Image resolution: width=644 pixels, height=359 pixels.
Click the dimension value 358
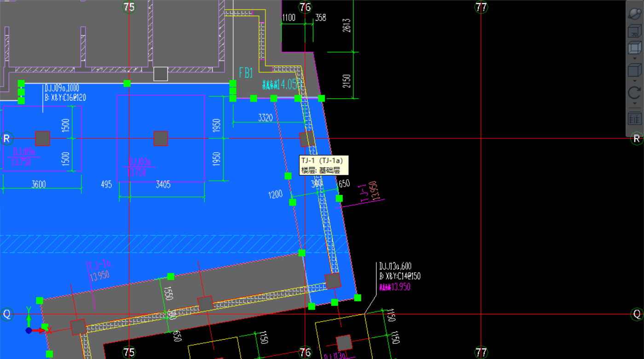point(321,17)
